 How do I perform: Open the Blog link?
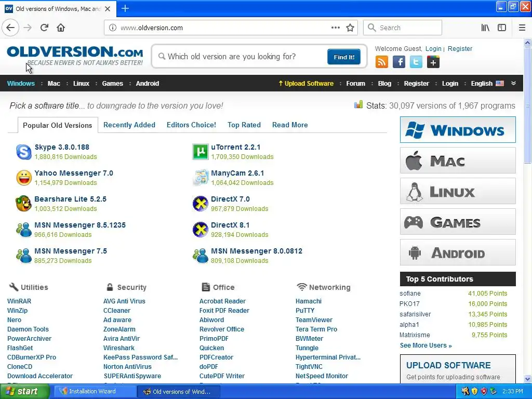384,84
